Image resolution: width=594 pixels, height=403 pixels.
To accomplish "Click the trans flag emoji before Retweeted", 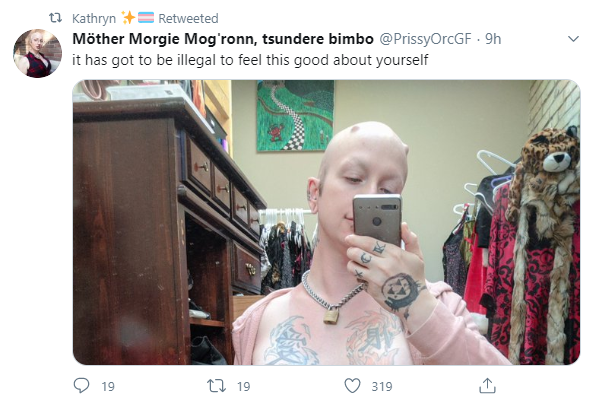I will click(146, 17).
